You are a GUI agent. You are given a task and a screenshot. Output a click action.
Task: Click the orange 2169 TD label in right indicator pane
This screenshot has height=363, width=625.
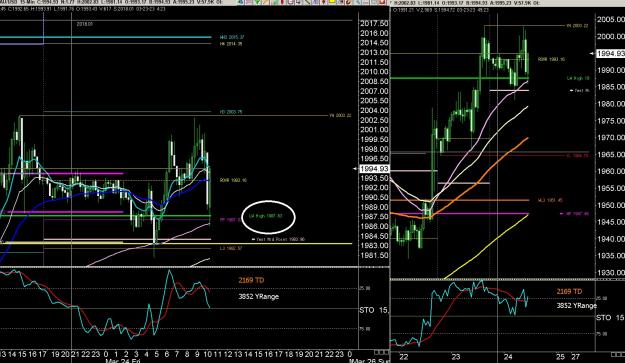(x=569, y=292)
